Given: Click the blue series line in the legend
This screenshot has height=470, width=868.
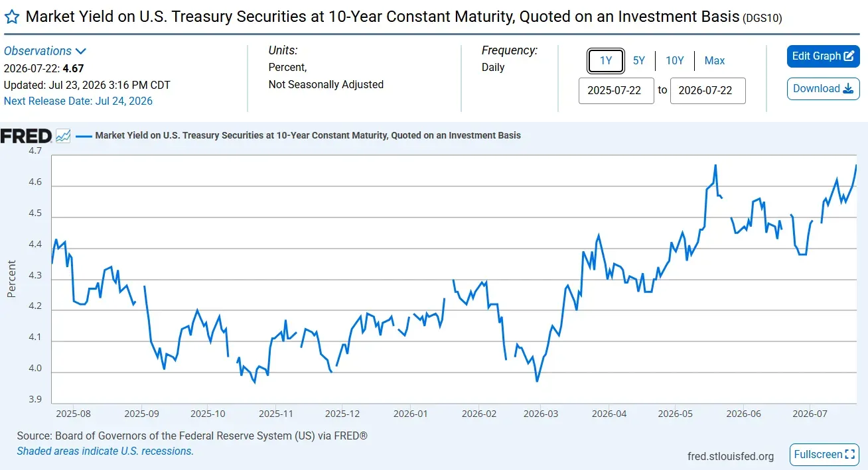Looking at the screenshot, I should (84, 136).
